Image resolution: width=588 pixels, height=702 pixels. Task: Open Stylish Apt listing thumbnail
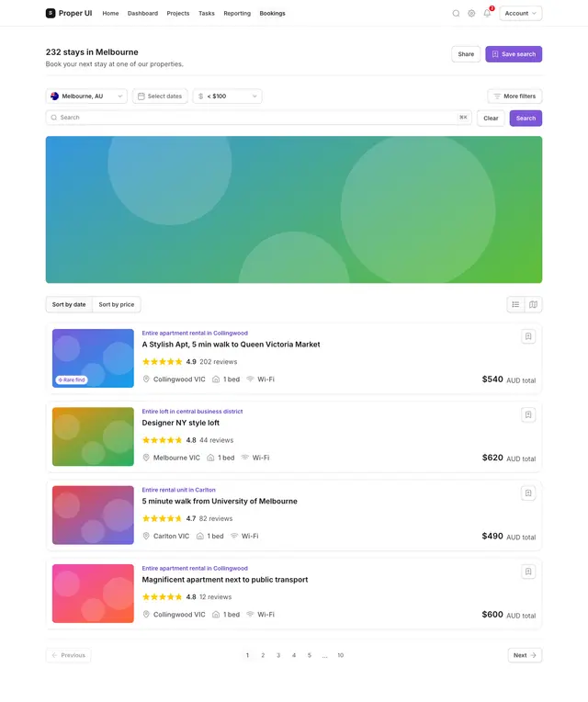(x=93, y=358)
